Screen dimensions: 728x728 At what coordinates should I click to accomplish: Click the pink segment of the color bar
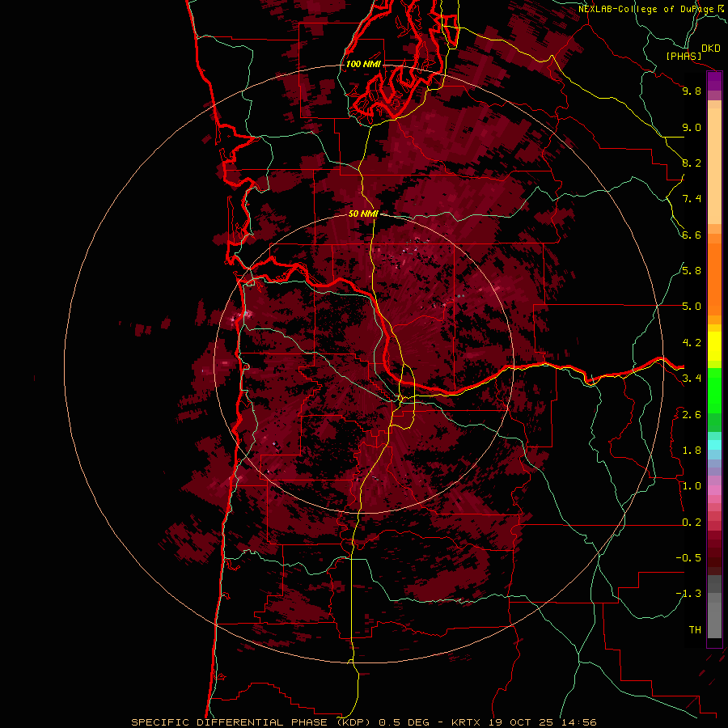click(x=714, y=490)
